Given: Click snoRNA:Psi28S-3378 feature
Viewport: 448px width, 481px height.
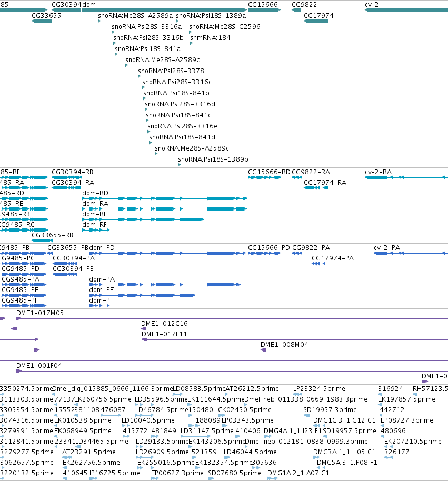Looking at the screenshot, I should click(x=140, y=76).
